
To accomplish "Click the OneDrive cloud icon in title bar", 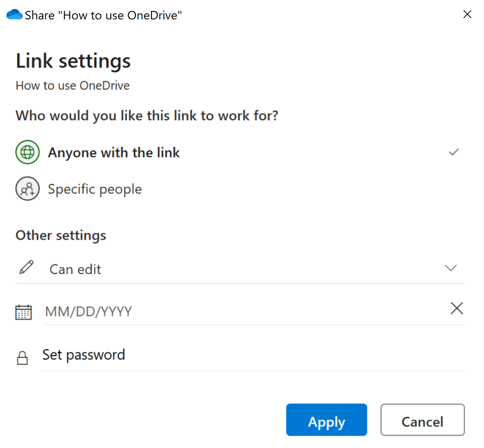I will point(15,15).
